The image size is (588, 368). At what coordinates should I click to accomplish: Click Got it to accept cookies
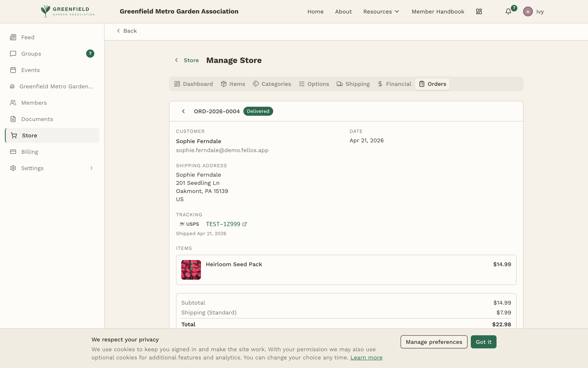483,342
